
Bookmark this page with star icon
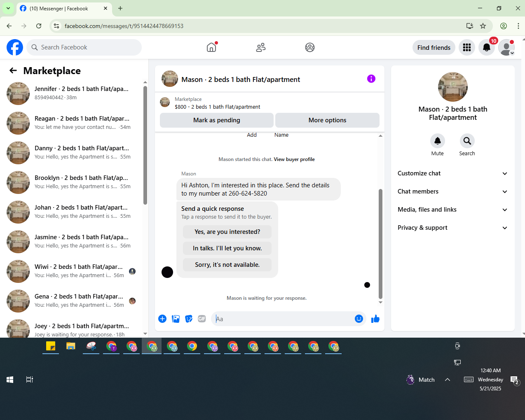click(483, 26)
